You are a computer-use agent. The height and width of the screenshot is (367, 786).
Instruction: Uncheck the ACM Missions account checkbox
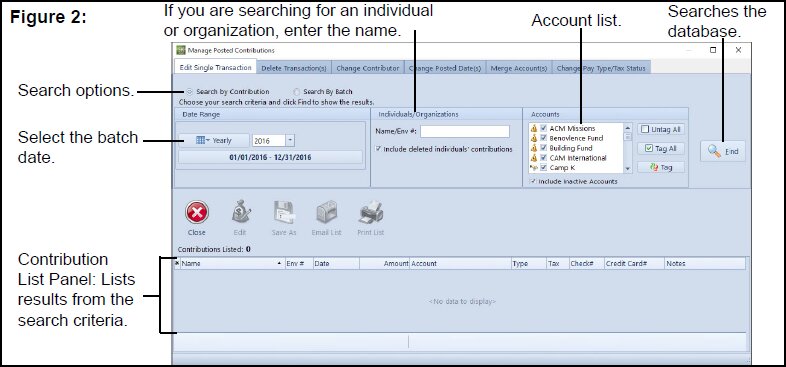(x=543, y=128)
